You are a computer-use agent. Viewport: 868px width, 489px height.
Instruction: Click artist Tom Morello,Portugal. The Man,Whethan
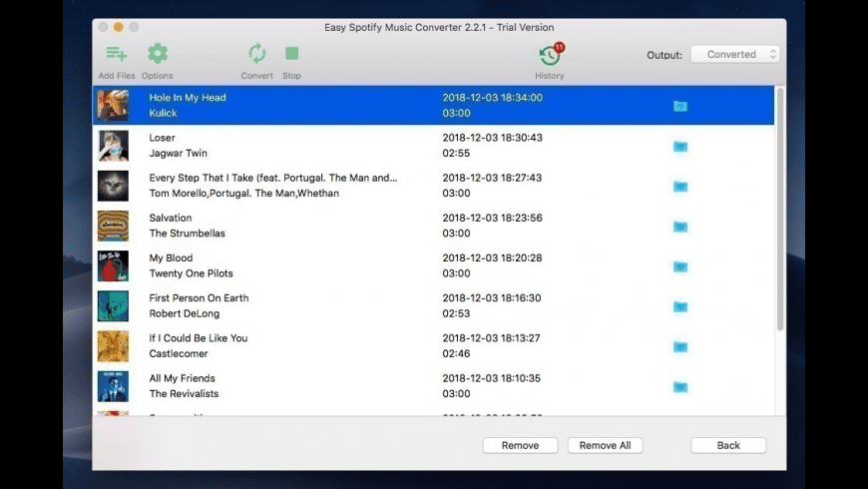(x=244, y=194)
